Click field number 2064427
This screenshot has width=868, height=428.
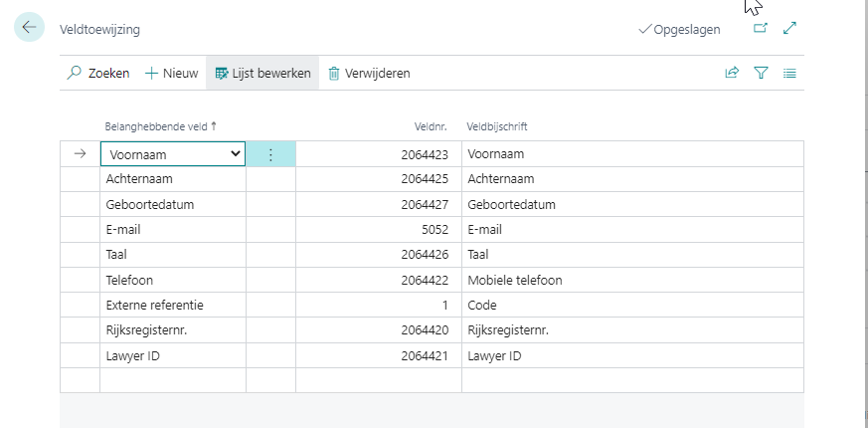coord(379,205)
